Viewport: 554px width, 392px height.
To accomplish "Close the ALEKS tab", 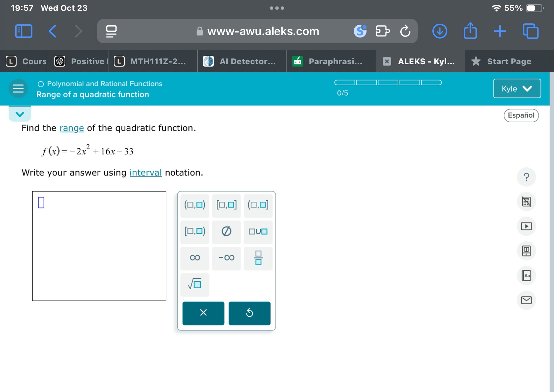I will 387,61.
